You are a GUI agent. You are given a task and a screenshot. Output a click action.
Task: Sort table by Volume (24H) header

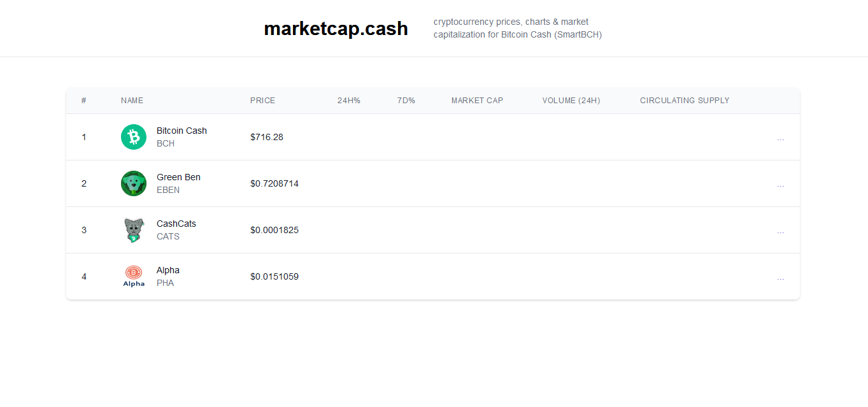[571, 101]
